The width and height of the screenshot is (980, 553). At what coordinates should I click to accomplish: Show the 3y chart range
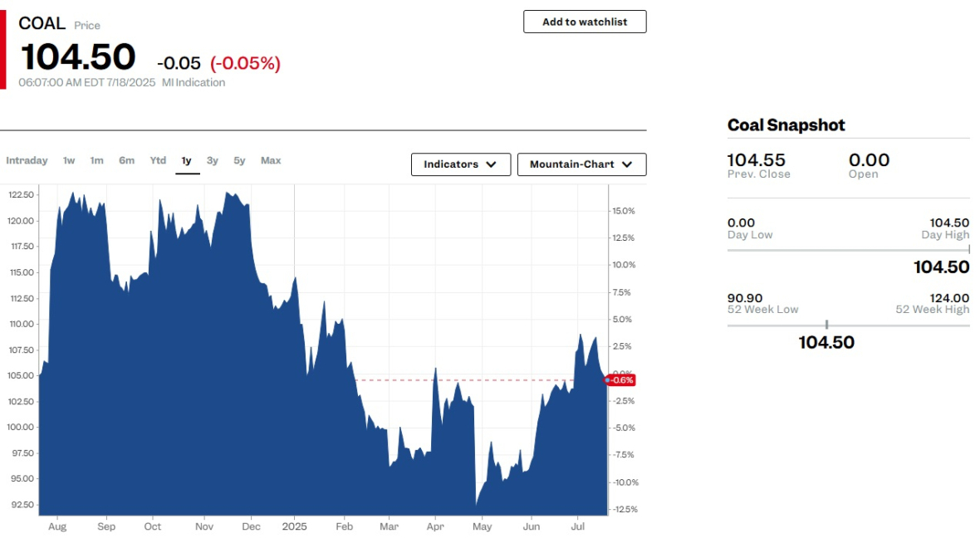pyautogui.click(x=213, y=160)
